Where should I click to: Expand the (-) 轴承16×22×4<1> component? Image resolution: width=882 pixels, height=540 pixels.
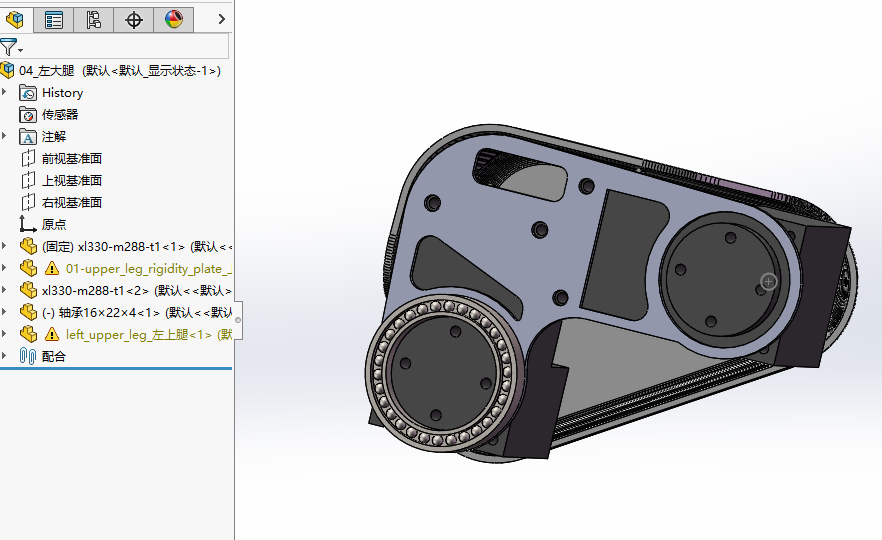[4, 311]
